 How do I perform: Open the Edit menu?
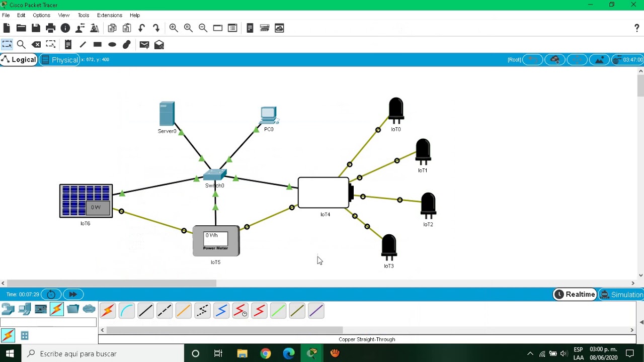(x=21, y=15)
